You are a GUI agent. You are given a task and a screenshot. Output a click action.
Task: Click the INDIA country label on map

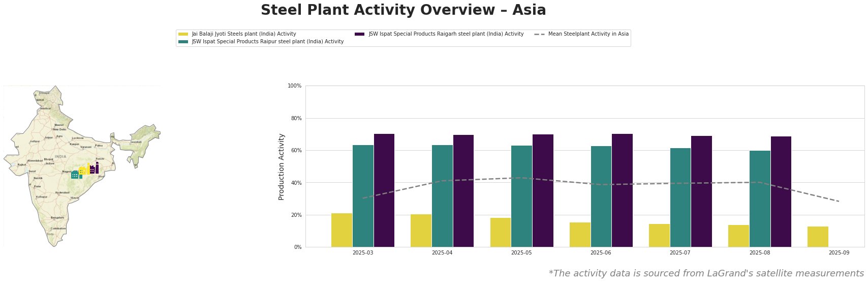click(60, 156)
